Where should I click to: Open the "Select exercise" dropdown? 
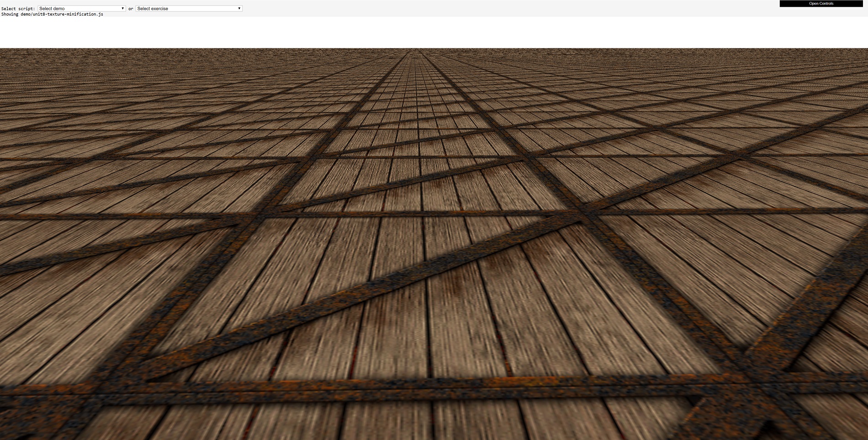click(189, 8)
